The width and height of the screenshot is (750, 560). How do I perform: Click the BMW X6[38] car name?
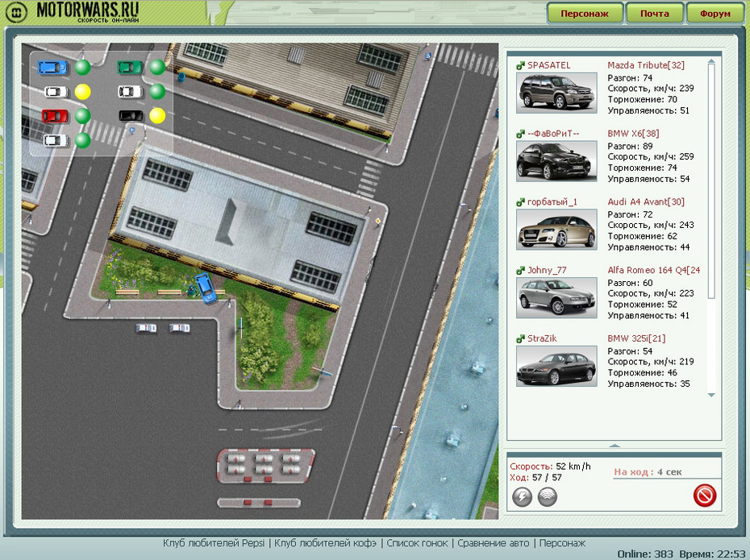click(x=633, y=134)
